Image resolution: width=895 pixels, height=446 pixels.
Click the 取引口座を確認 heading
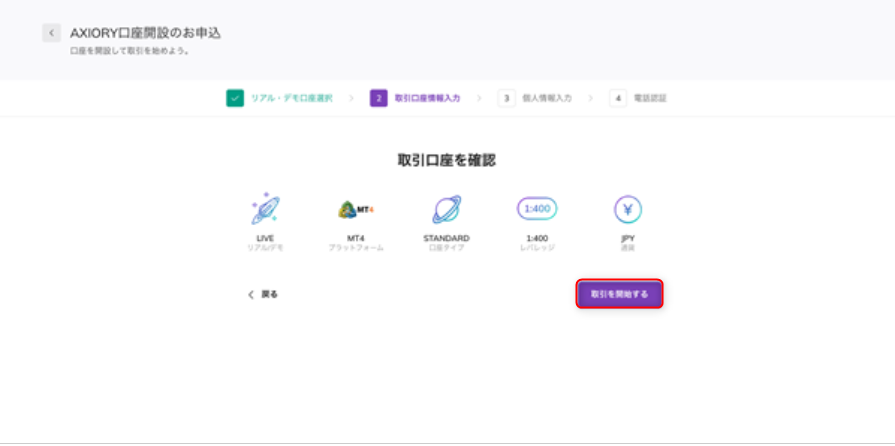tap(446, 160)
